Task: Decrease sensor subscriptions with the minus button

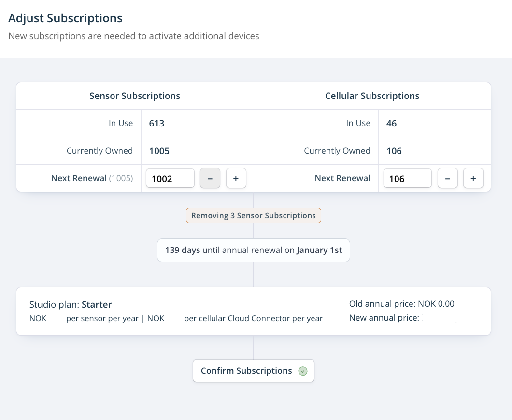Action: click(210, 178)
